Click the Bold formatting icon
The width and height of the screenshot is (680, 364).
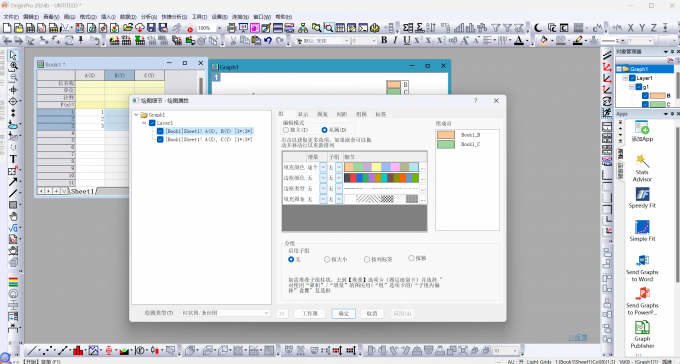(x=384, y=40)
